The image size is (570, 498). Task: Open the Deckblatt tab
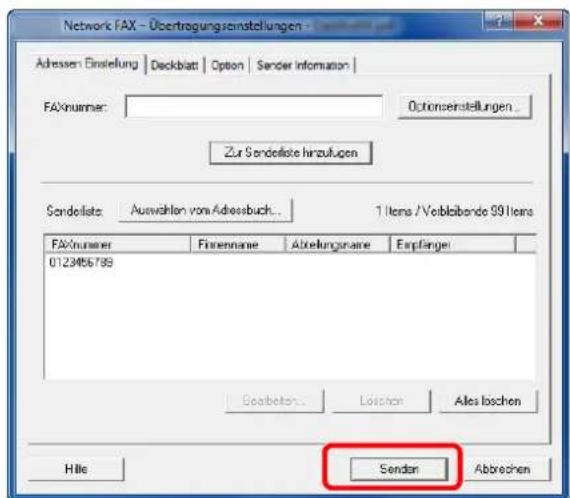coord(174,65)
